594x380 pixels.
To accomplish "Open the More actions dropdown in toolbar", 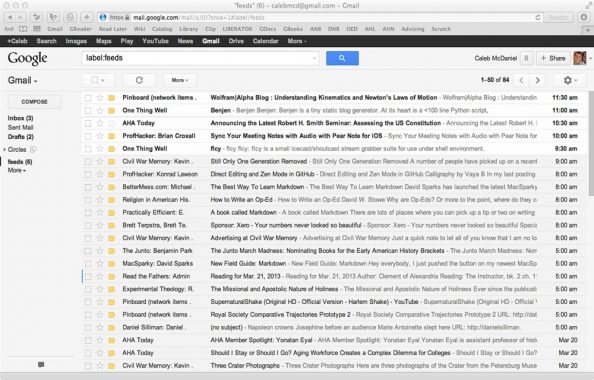I will [180, 80].
